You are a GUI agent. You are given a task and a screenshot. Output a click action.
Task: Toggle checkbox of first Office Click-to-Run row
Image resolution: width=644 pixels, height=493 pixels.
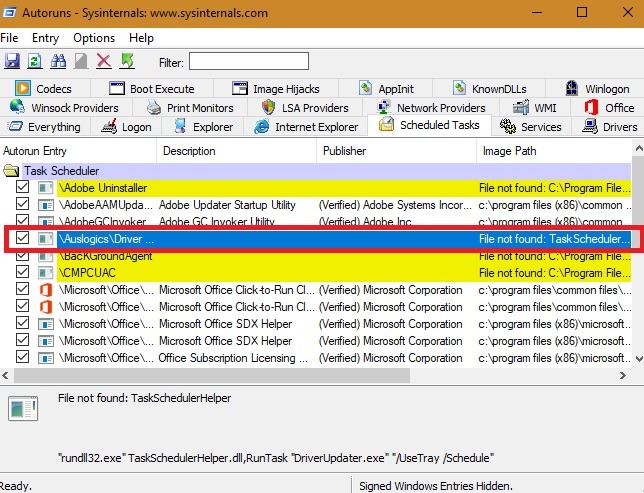coord(23,289)
